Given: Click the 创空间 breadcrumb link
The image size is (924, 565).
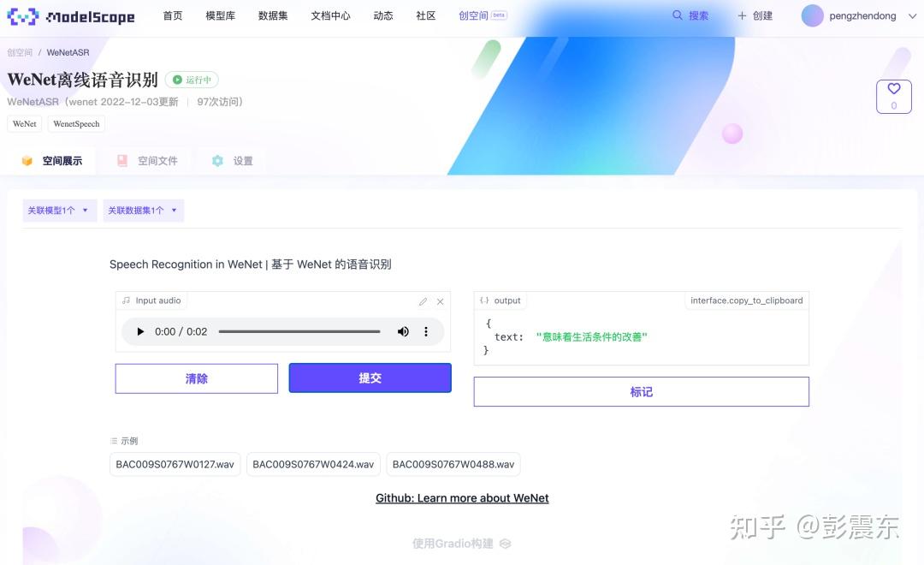Looking at the screenshot, I should pos(20,52).
